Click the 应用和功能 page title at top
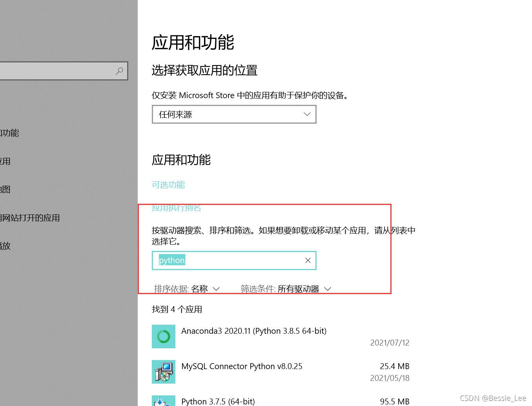532x406 pixels. pos(193,42)
